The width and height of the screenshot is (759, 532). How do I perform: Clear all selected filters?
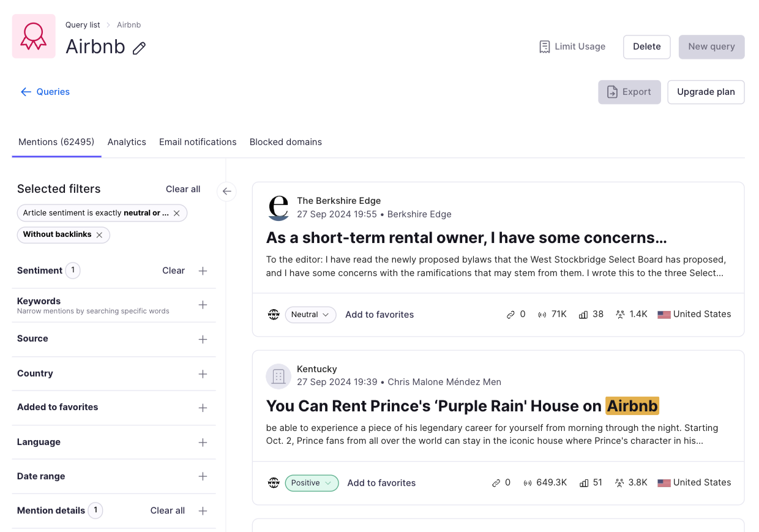[182, 189]
